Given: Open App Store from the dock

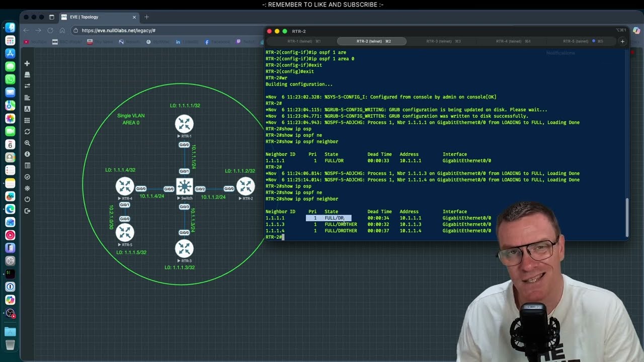Looking at the screenshot, I should [10, 53].
